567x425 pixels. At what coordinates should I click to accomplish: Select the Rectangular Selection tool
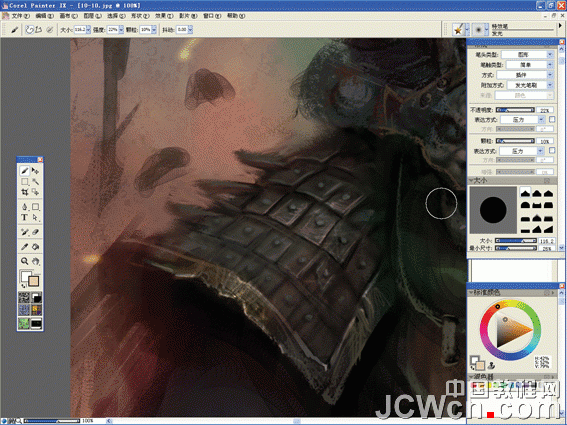[25, 181]
